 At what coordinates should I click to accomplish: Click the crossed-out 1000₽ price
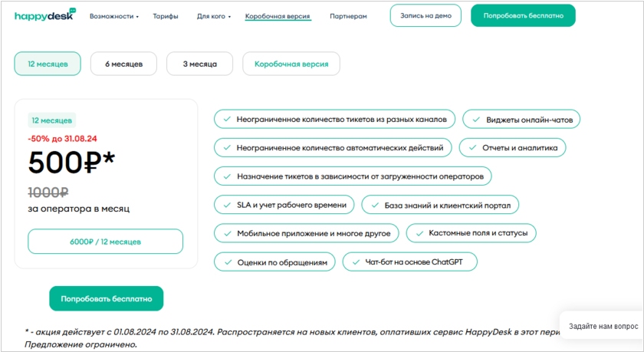click(x=48, y=192)
